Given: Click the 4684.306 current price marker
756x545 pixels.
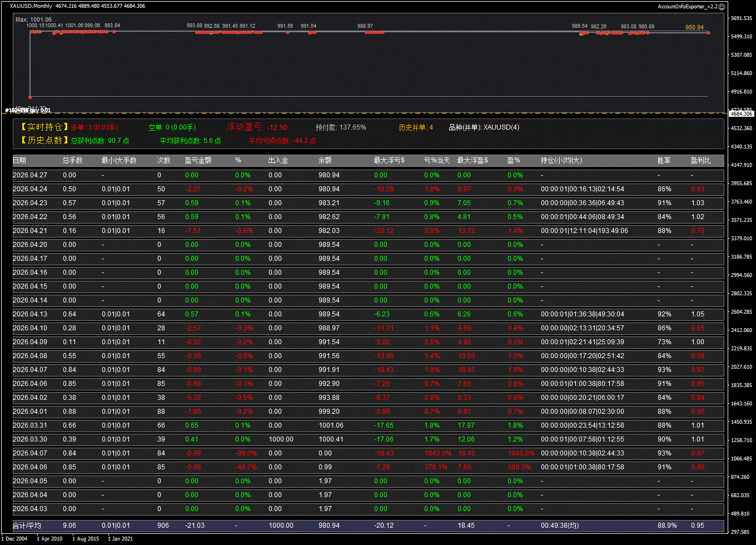Looking at the screenshot, I should click(740, 113).
